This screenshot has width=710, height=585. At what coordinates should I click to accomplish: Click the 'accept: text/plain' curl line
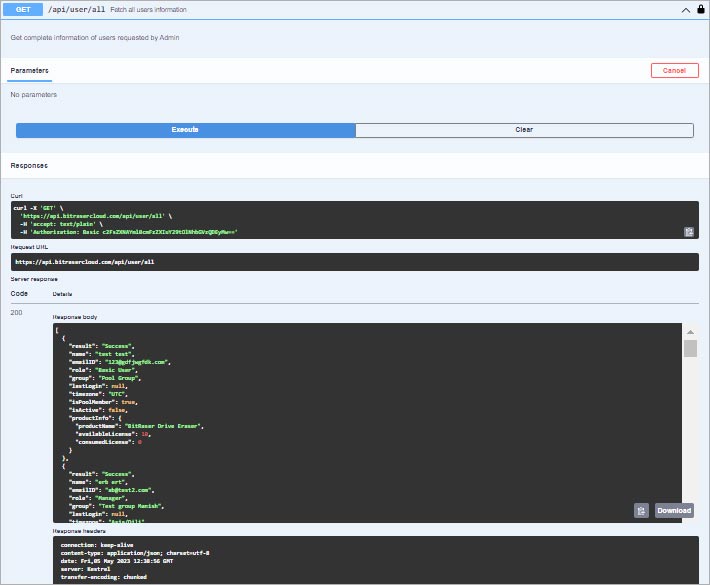(62, 224)
